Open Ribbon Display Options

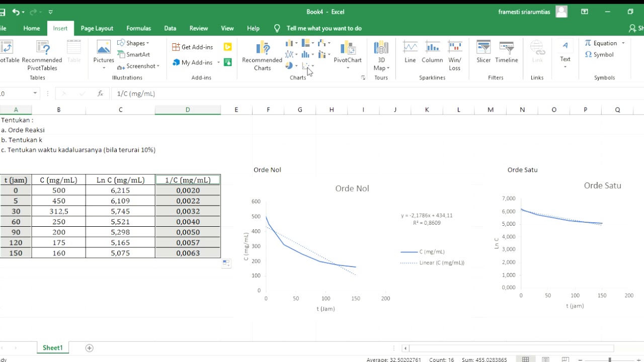[584, 12]
